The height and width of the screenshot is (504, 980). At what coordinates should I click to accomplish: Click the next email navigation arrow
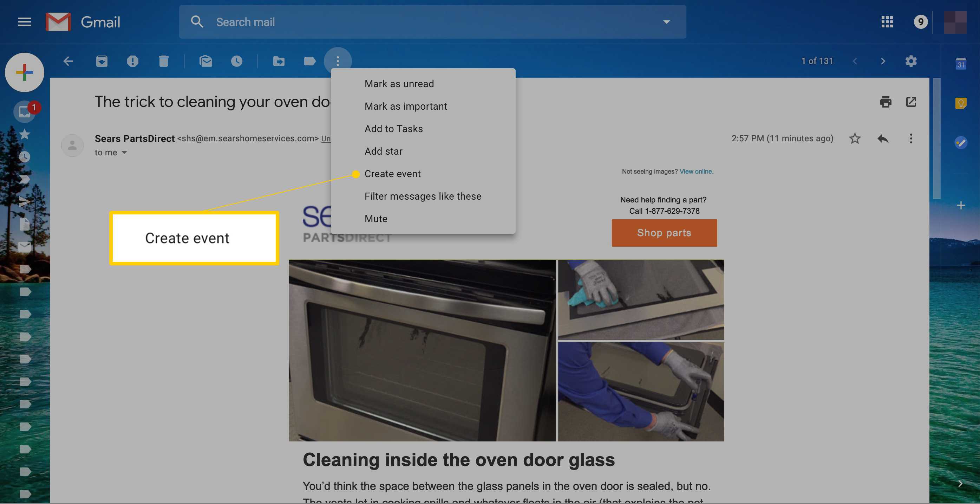pos(882,61)
